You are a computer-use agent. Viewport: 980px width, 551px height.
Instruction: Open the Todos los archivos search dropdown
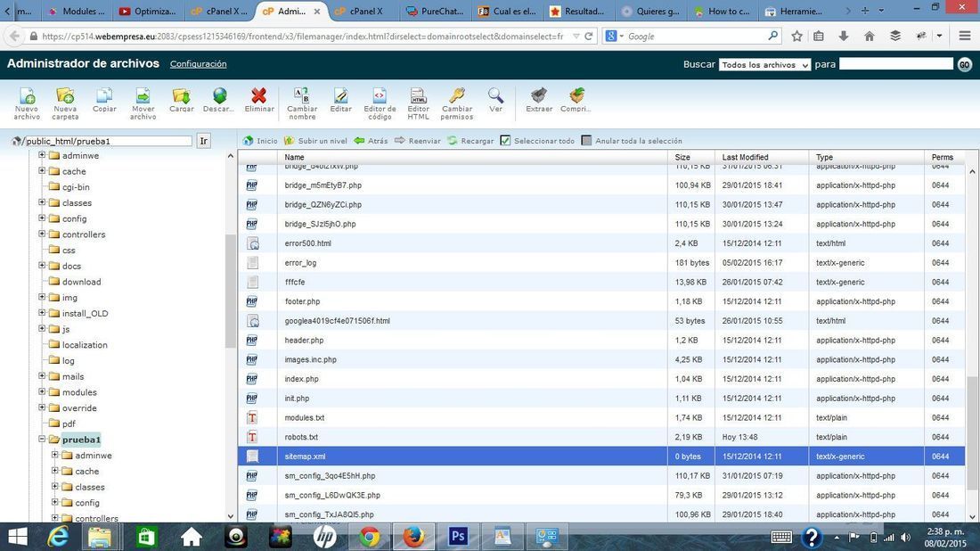pyautogui.click(x=764, y=64)
